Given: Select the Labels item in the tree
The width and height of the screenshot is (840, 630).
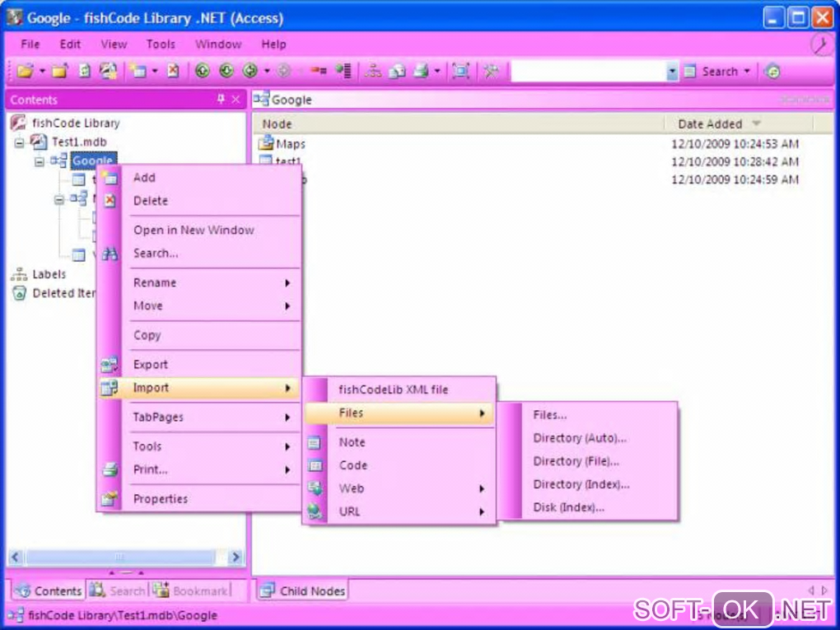Looking at the screenshot, I should pos(49,274).
